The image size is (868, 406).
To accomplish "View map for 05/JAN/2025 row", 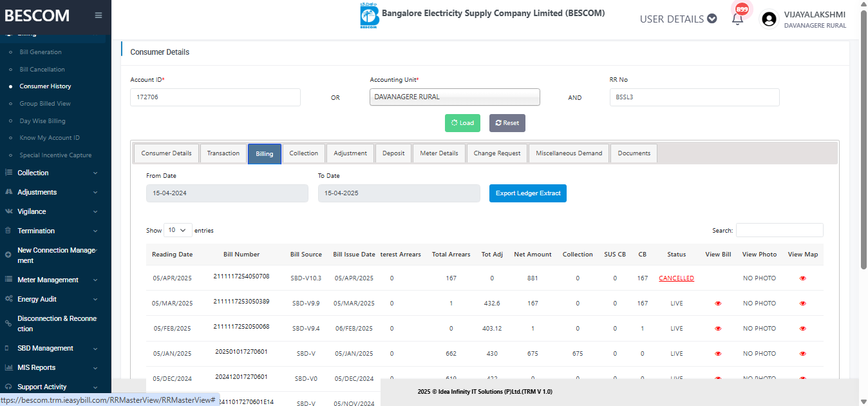I will coord(802,354).
